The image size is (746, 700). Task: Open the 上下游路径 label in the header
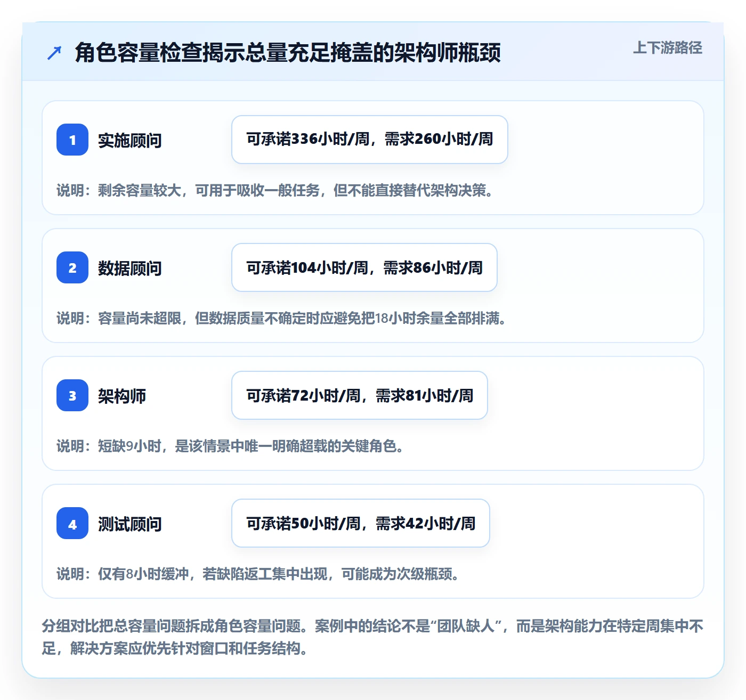(x=668, y=48)
